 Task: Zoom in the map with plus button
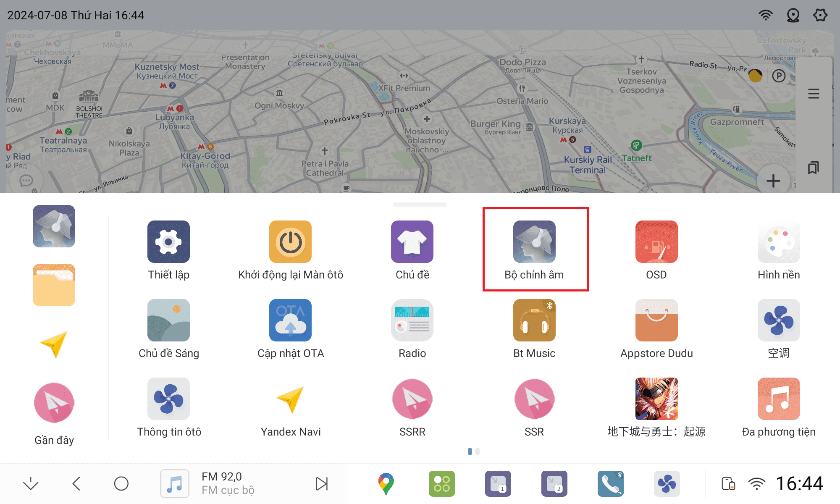coord(773,181)
